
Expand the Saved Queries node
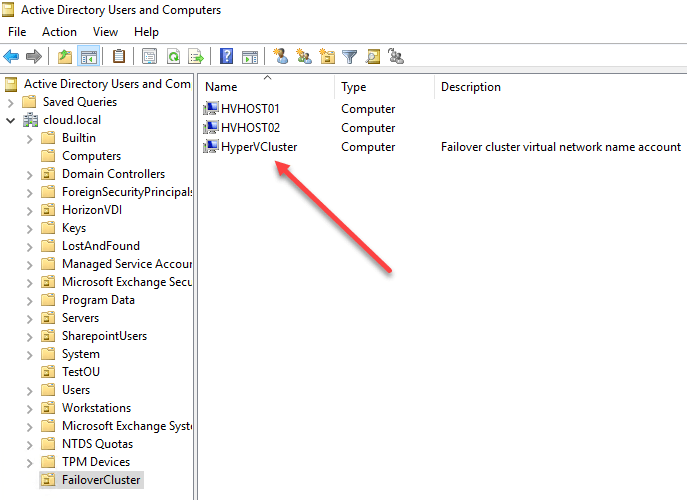pos(11,102)
